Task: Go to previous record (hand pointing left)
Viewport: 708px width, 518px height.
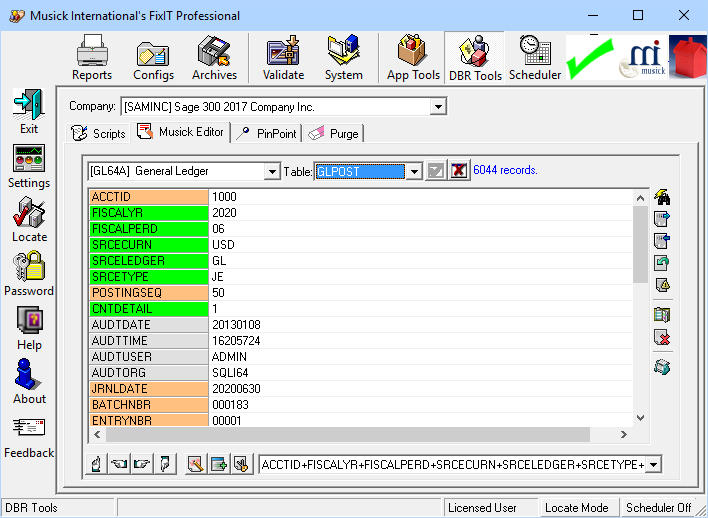Action: point(119,464)
